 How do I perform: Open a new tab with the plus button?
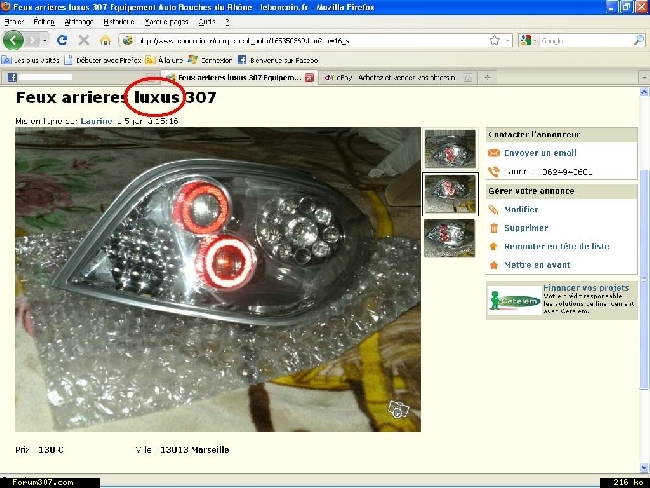487,78
